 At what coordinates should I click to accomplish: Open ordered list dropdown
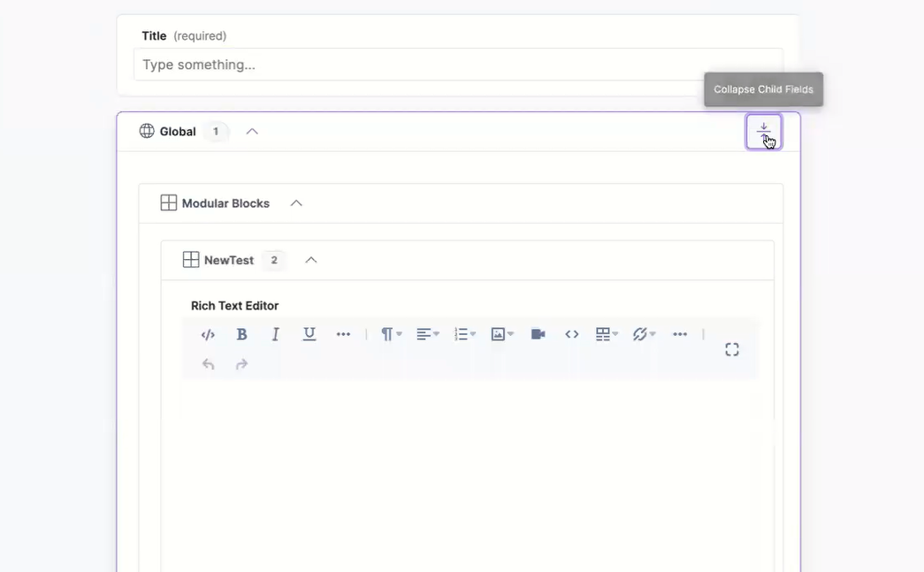point(465,334)
